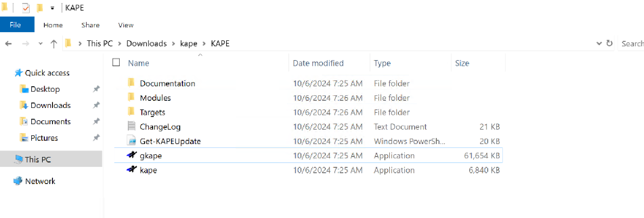Click the 6,840 KB size value
The image size is (644, 218).
point(484,170)
